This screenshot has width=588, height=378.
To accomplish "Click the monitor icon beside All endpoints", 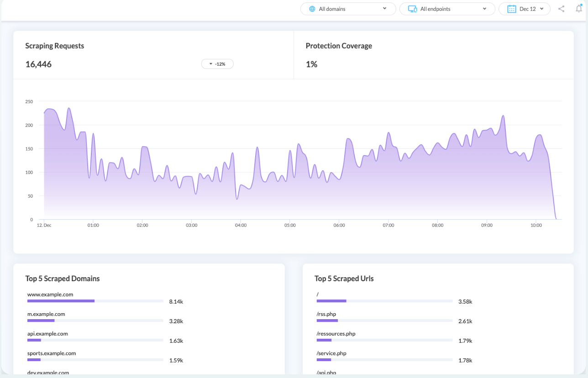I will 412,9.
